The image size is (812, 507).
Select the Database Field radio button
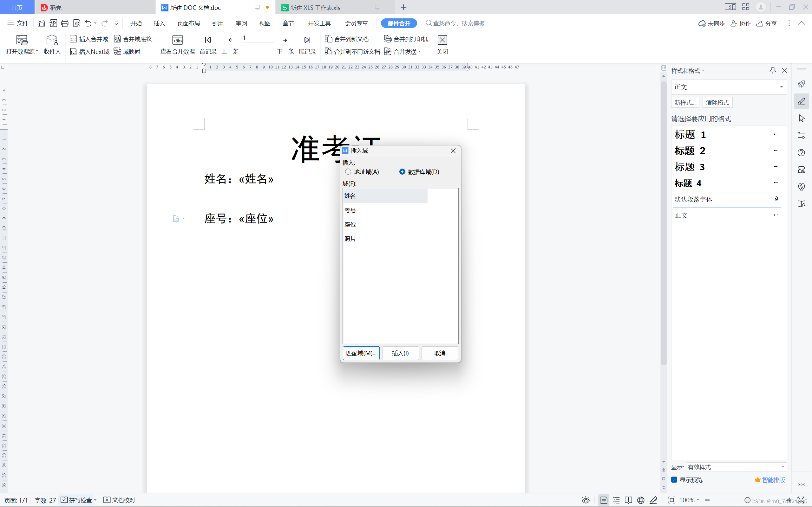tap(402, 172)
